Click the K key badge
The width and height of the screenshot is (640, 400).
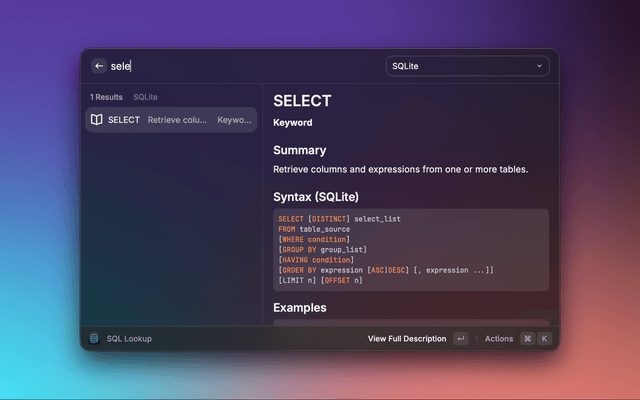click(x=545, y=339)
